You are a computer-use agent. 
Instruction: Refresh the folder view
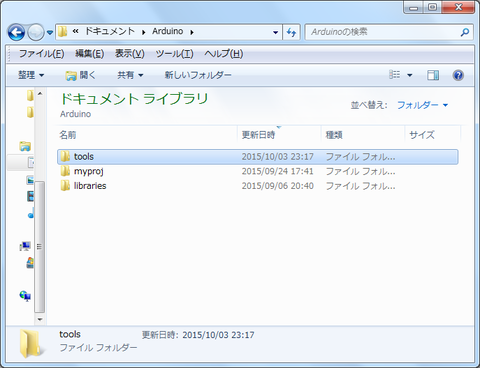291,32
